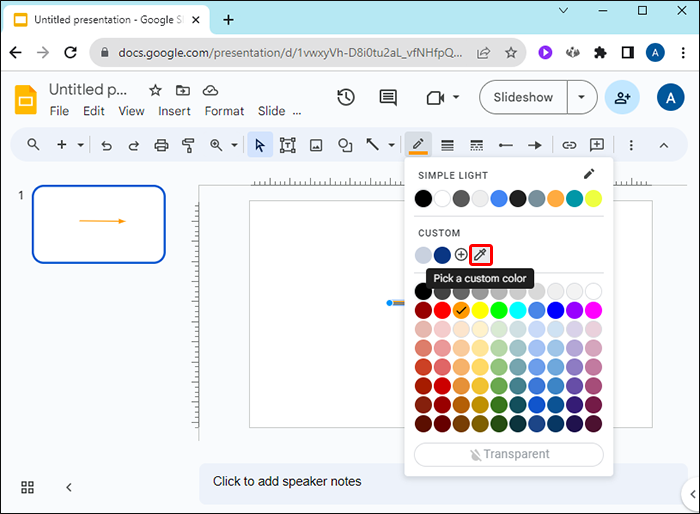Open version history clock icon

[346, 97]
